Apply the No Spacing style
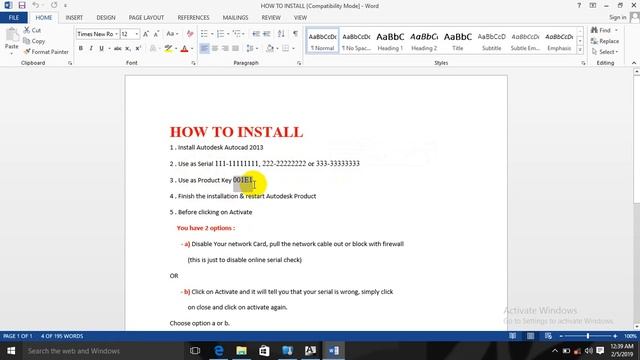640x360 pixels. tap(356, 41)
